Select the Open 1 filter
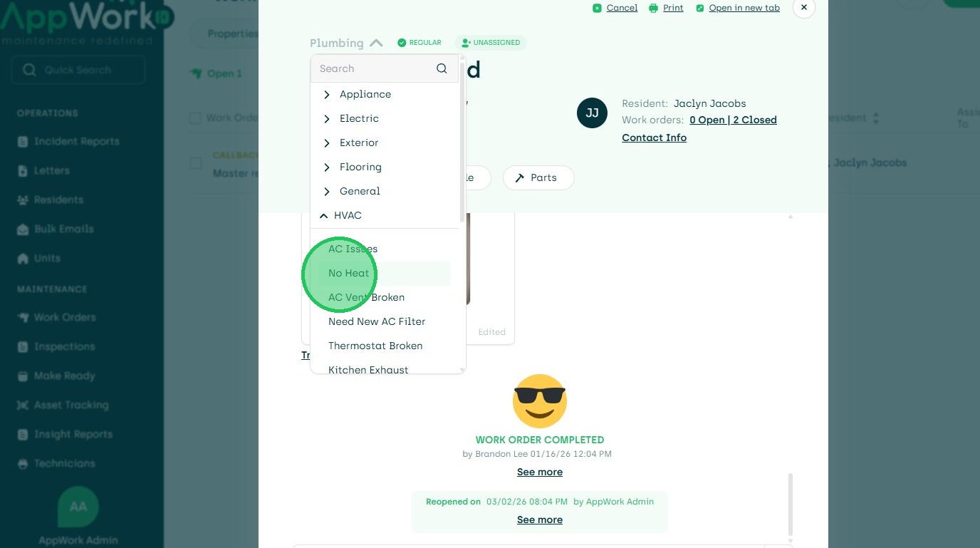Image resolution: width=980 pixels, height=548 pixels. click(217, 73)
